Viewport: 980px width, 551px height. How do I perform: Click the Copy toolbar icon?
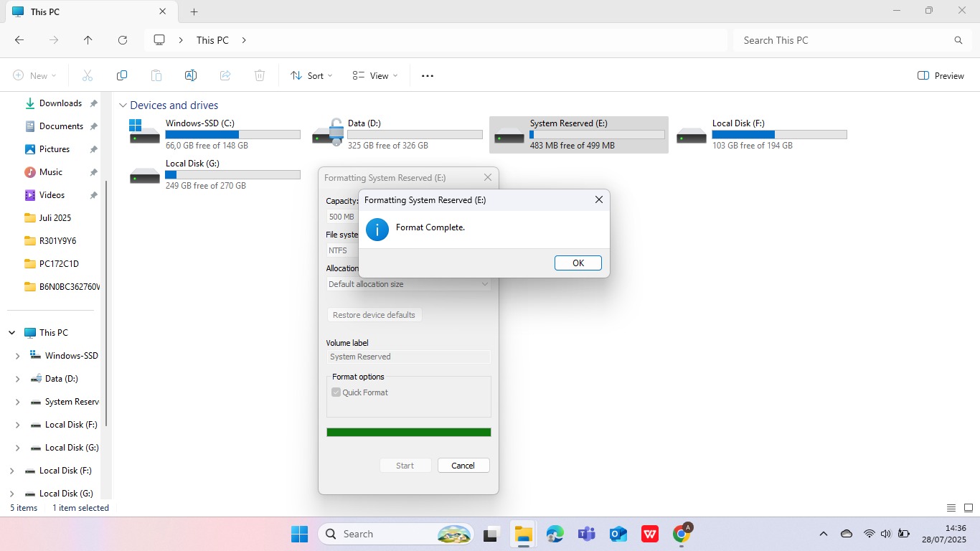(x=122, y=75)
